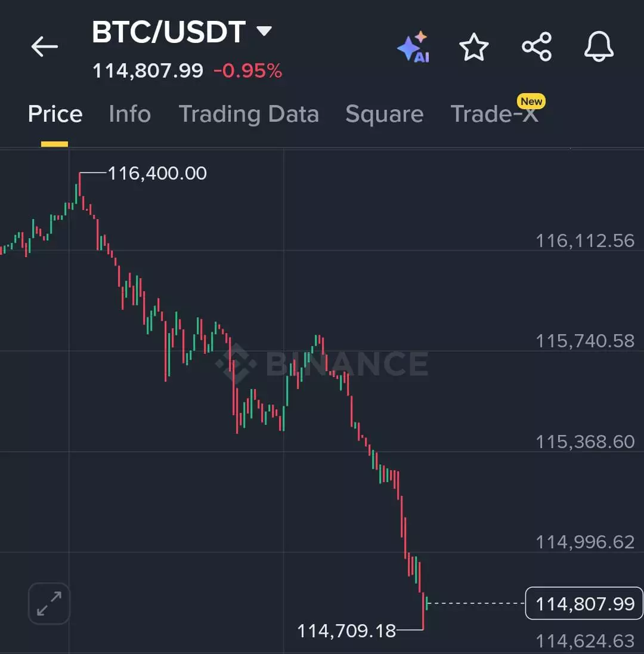Tap the 114,709.18 low price marker

(346, 631)
